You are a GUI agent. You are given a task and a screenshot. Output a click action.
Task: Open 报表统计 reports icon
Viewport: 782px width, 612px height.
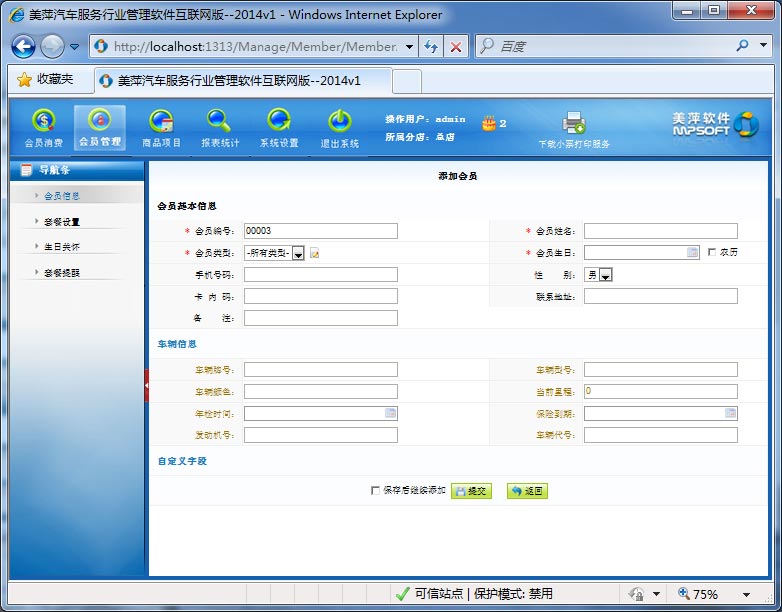[219, 122]
